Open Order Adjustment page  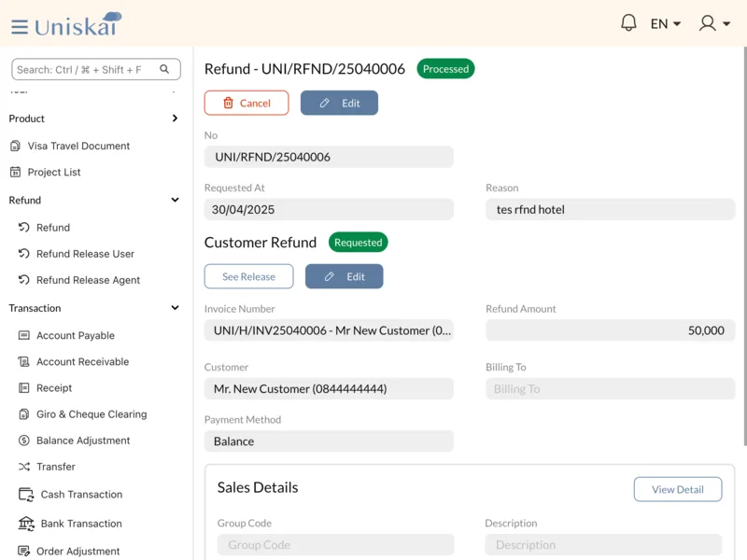point(78,551)
